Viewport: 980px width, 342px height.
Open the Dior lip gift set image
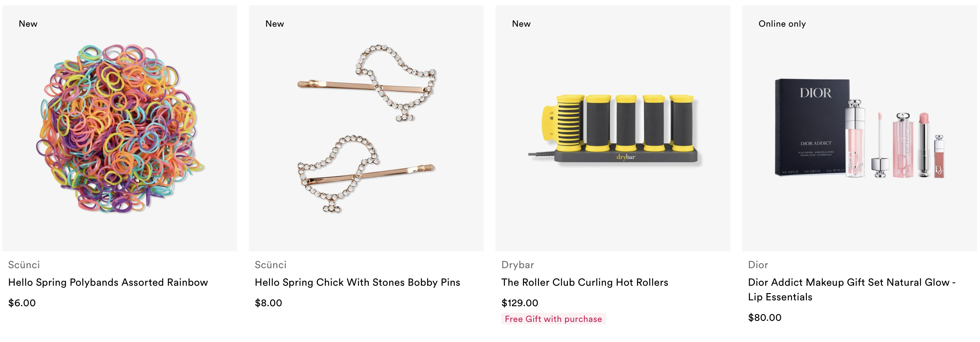pos(859,128)
